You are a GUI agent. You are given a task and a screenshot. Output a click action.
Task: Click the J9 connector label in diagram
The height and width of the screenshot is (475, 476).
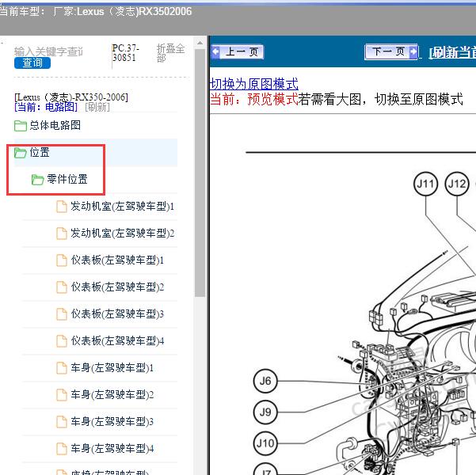(265, 412)
